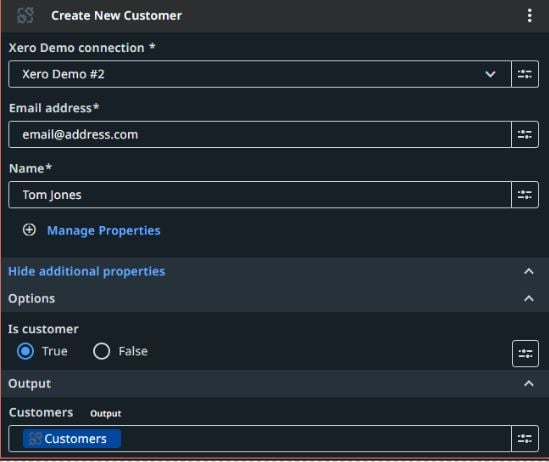
Task: Click the step icon beside Create New Customer title
Action: tap(26, 16)
